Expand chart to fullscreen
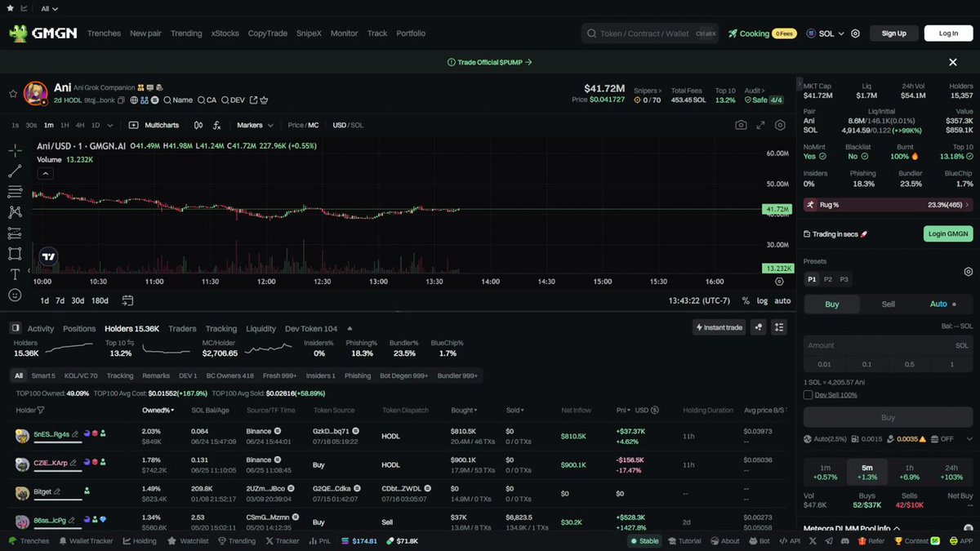 pyautogui.click(x=760, y=125)
